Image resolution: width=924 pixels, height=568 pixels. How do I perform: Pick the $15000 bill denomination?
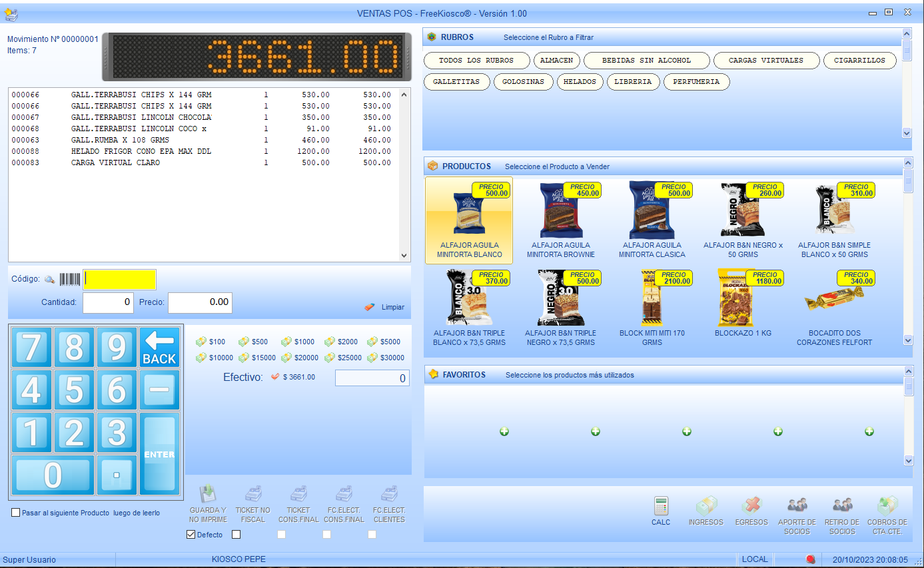tap(257, 358)
